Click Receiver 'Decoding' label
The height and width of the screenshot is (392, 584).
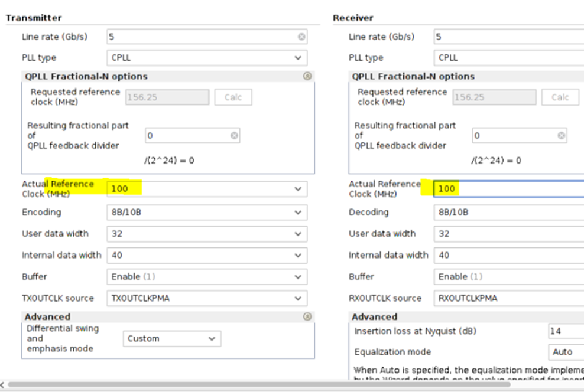[x=369, y=213]
